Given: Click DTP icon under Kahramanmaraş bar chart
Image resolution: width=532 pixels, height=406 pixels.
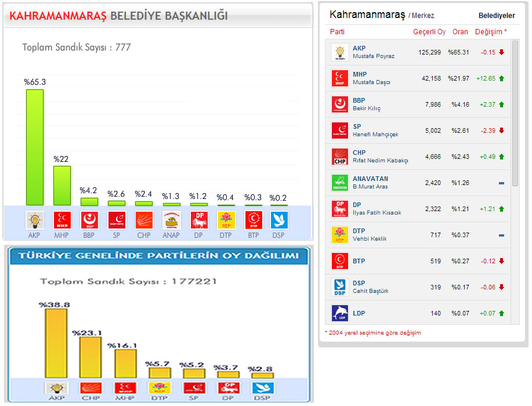Looking at the screenshot, I should coord(226,220).
